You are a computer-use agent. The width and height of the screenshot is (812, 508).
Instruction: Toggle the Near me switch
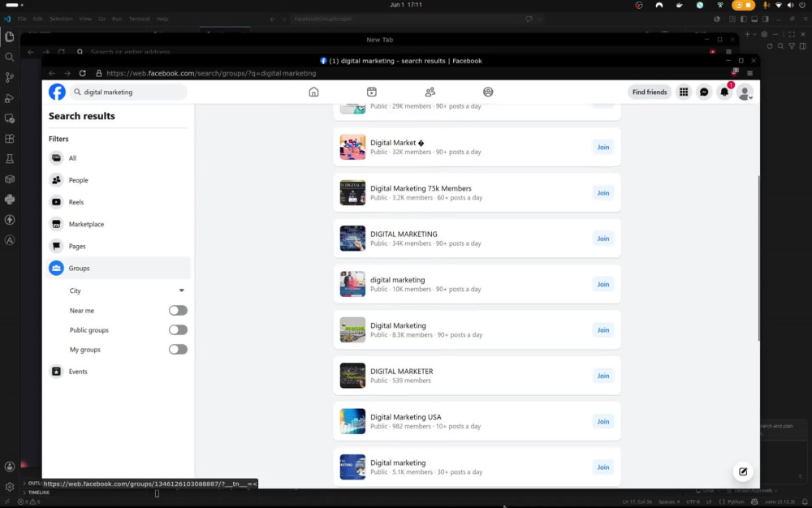click(178, 310)
